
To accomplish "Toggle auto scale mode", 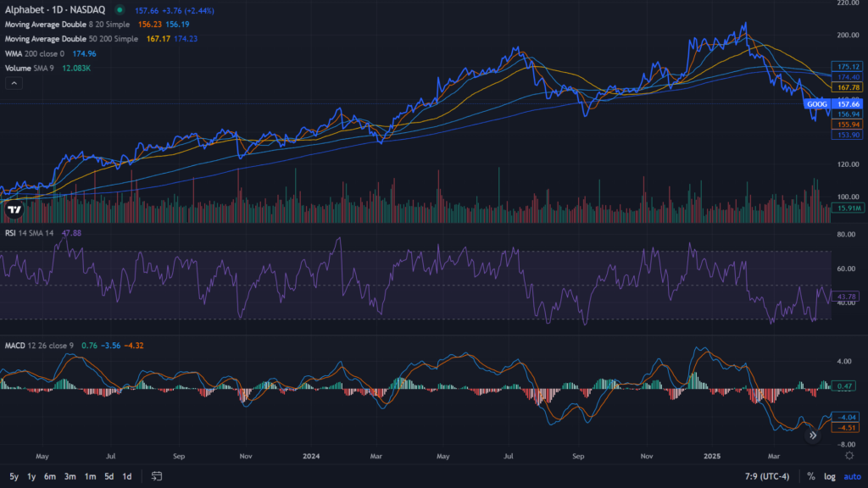I will click(x=850, y=476).
